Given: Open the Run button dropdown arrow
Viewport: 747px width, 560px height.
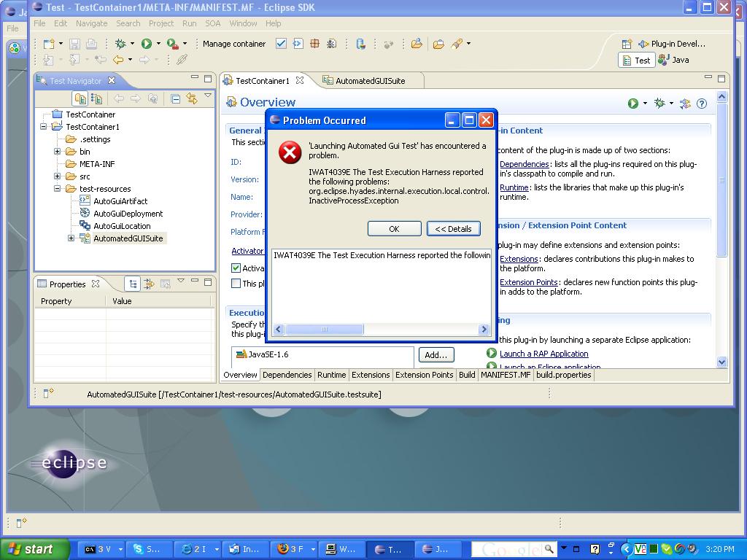Looking at the screenshot, I should point(158,44).
